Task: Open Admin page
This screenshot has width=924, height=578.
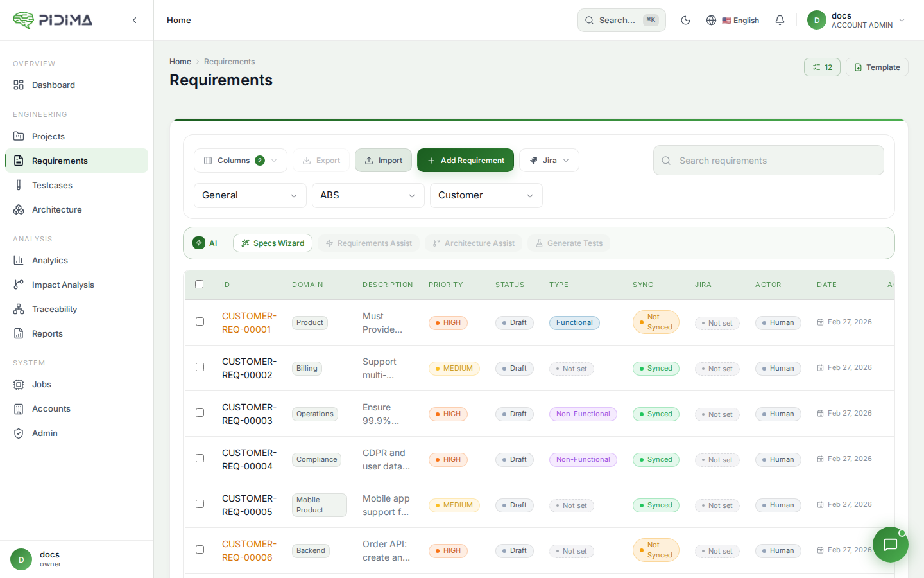Action: 77,433
